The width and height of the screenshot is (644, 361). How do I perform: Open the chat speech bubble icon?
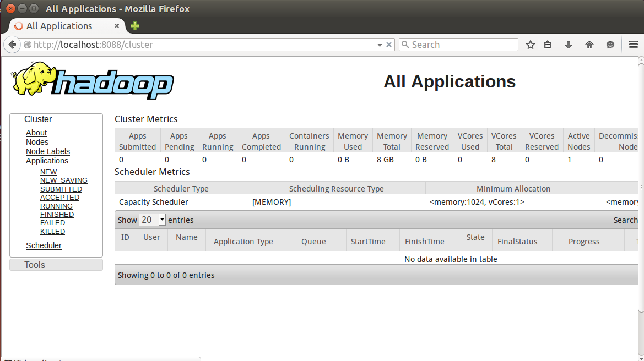tap(610, 45)
